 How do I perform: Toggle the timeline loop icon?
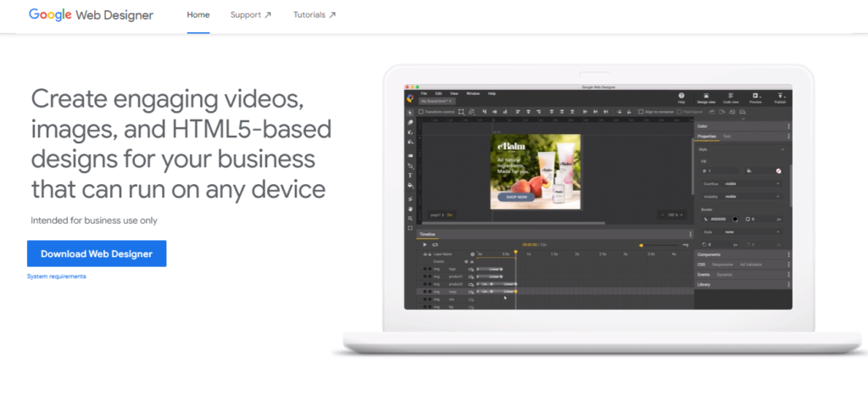point(435,244)
